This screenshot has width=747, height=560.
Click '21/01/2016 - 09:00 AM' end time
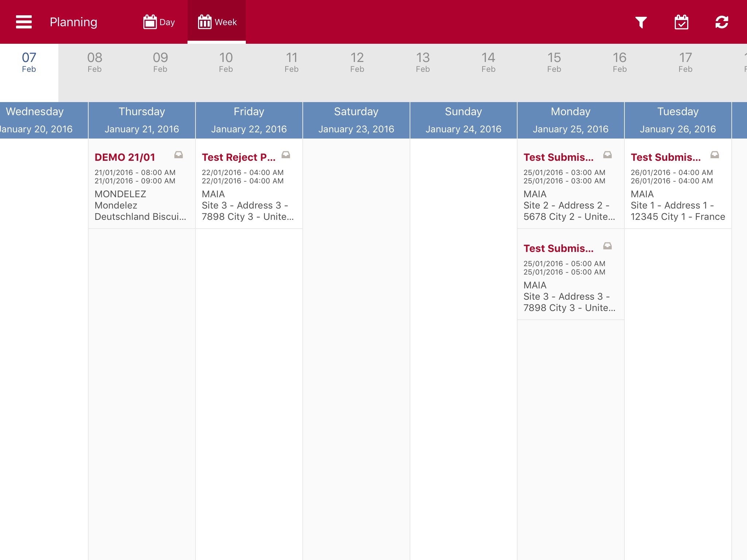[x=135, y=181]
